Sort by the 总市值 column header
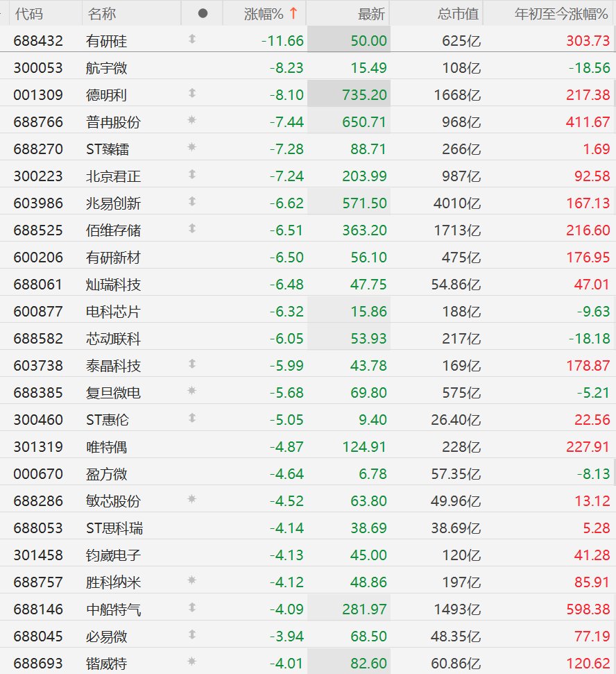Screen dimensions: 616x674 click(x=458, y=14)
